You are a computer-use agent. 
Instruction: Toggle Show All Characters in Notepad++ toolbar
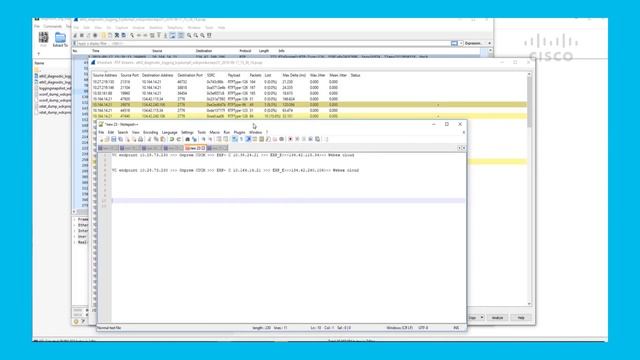click(x=241, y=139)
